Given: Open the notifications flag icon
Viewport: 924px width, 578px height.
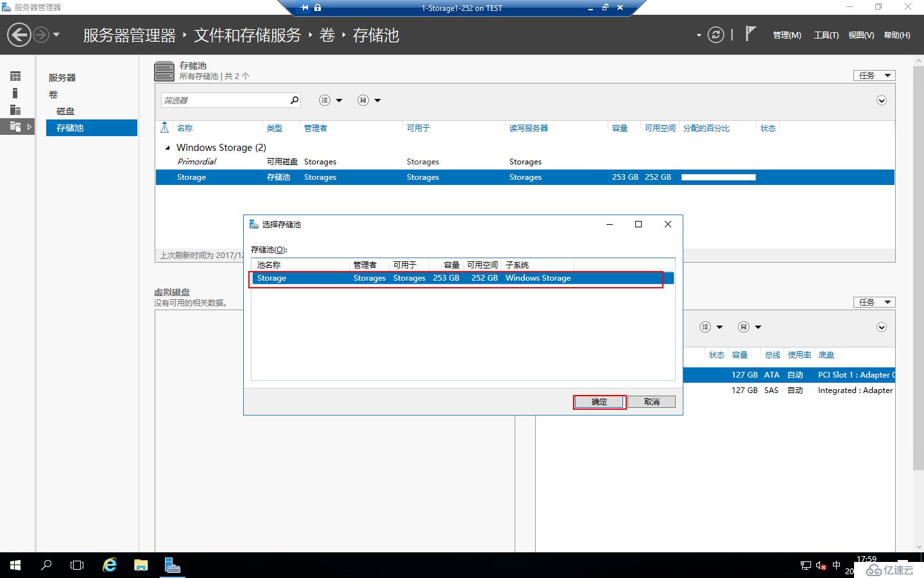Looking at the screenshot, I should (x=750, y=33).
